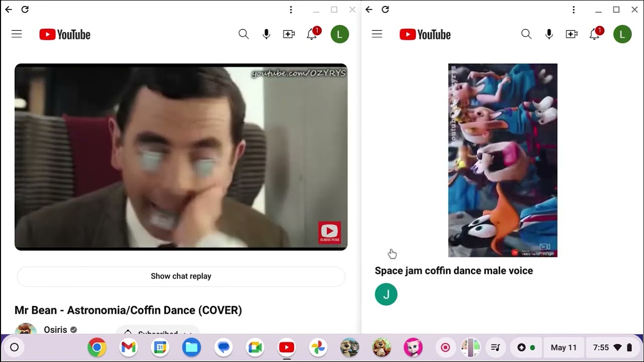
Task: Stop screen recording from the shelf
Action: point(445,347)
